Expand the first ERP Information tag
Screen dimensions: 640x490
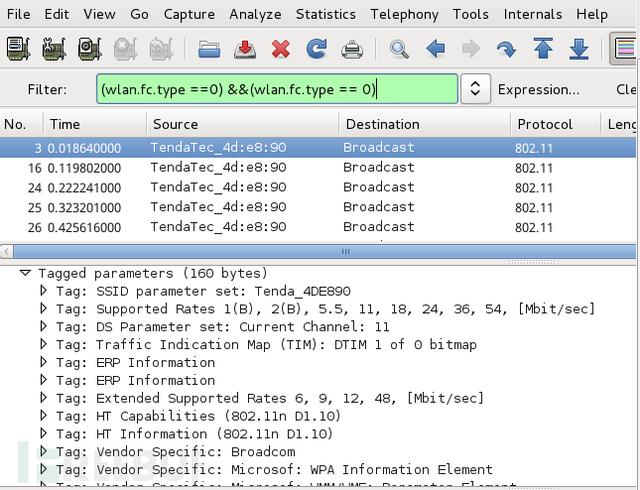coord(43,362)
